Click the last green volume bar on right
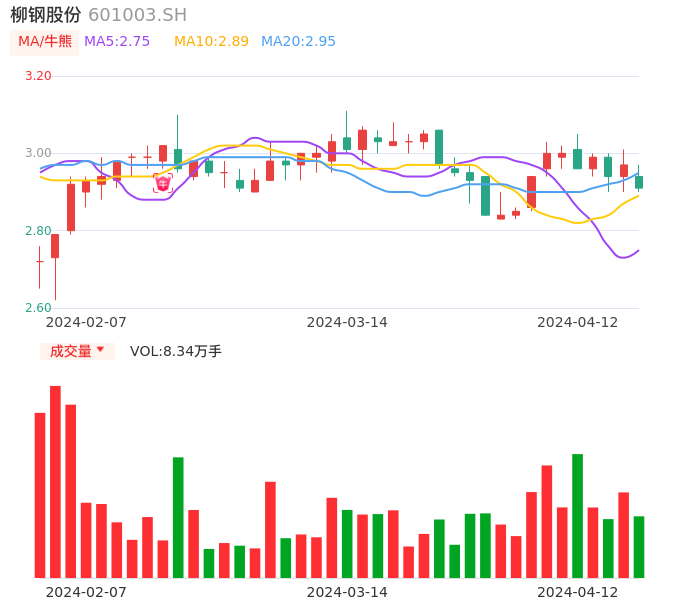Image resolution: width=686 pixels, height=606 pixels. pos(639,547)
